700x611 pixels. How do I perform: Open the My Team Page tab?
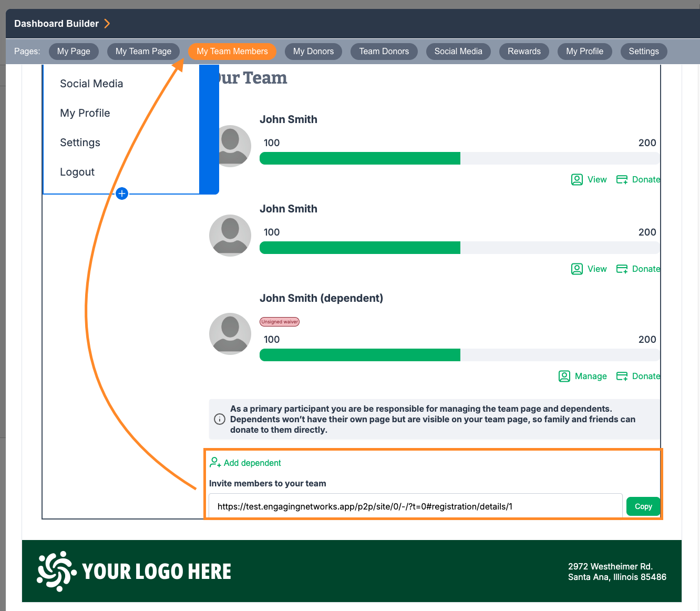pos(143,51)
